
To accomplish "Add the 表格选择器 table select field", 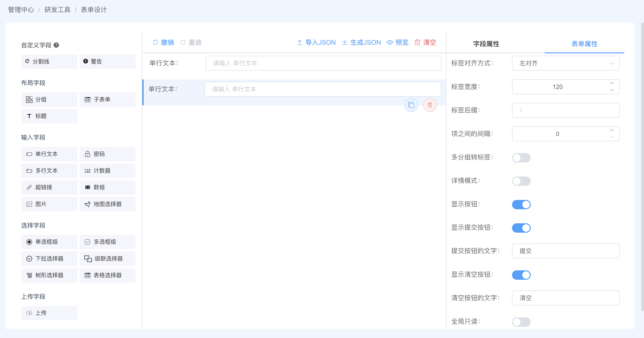I will point(107,275).
